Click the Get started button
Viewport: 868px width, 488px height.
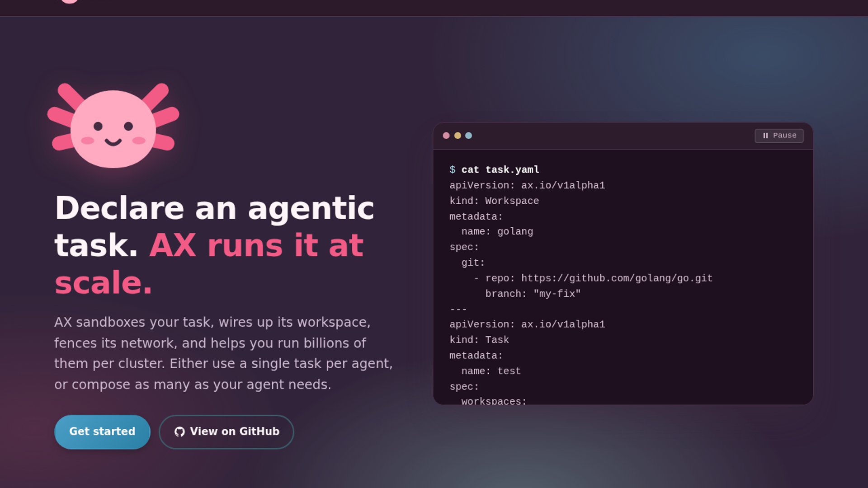pyautogui.click(x=102, y=432)
